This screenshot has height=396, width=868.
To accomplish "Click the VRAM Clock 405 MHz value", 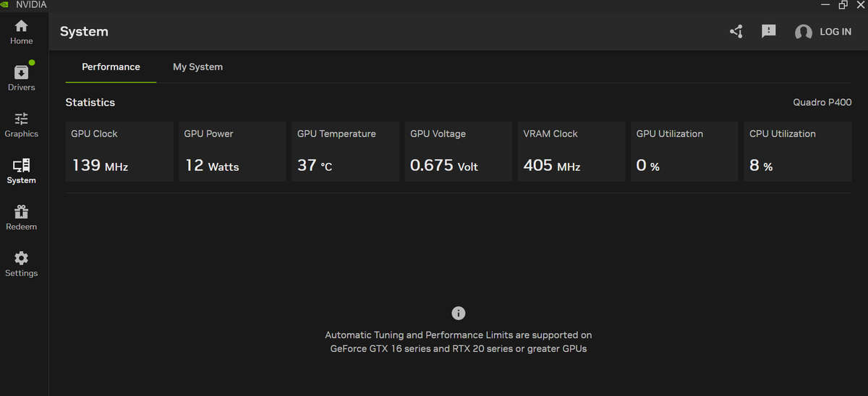I will pyautogui.click(x=552, y=166).
